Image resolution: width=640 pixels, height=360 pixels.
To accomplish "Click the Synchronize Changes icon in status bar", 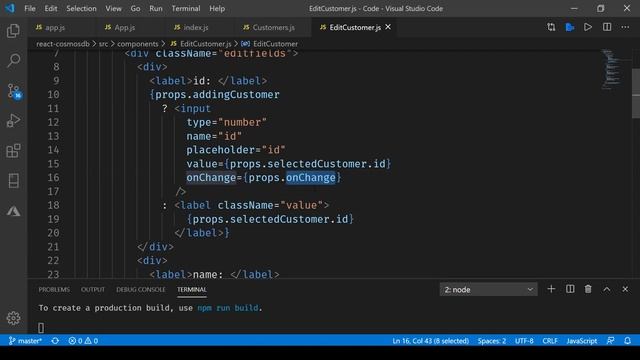I will pyautogui.click(x=55, y=340).
